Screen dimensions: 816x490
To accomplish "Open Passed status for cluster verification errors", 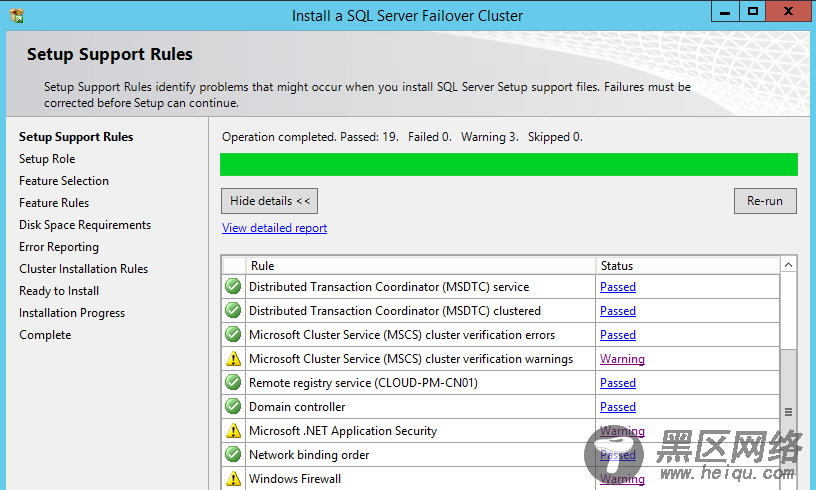I will [618, 334].
